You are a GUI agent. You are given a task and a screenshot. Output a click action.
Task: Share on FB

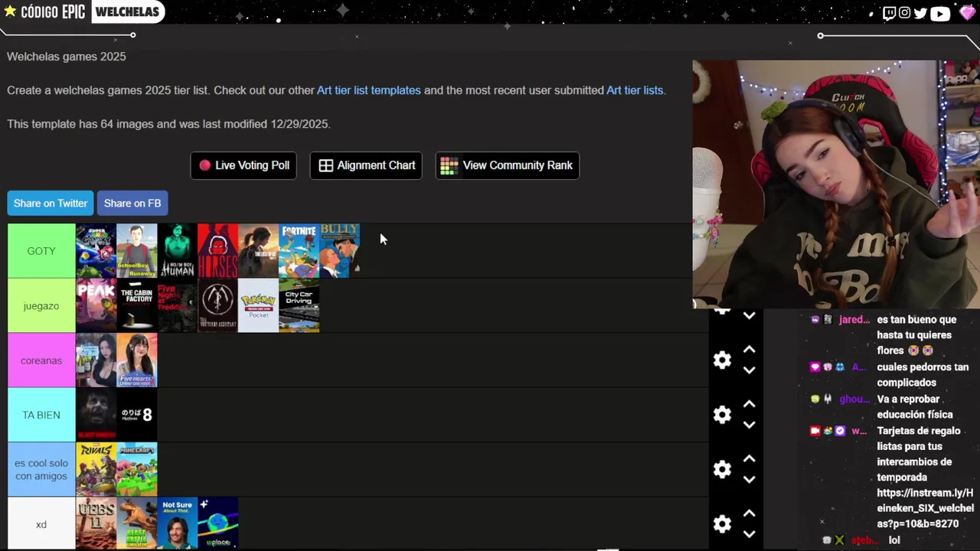click(132, 203)
